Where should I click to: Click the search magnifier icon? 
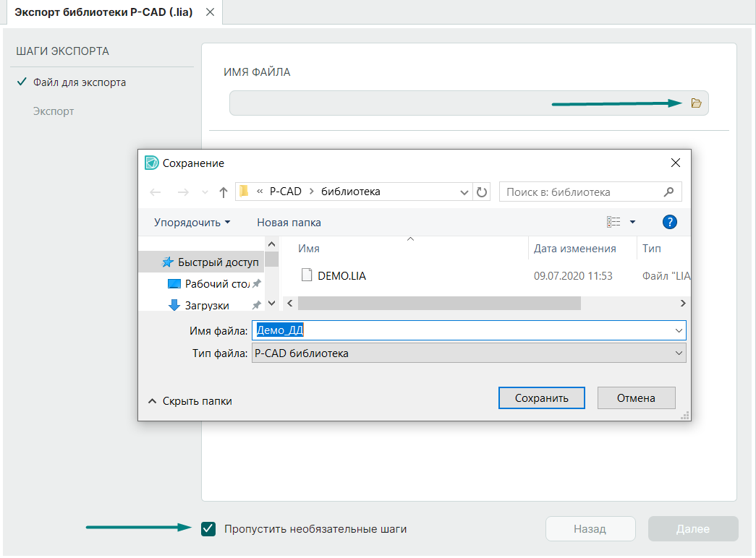[x=668, y=192]
